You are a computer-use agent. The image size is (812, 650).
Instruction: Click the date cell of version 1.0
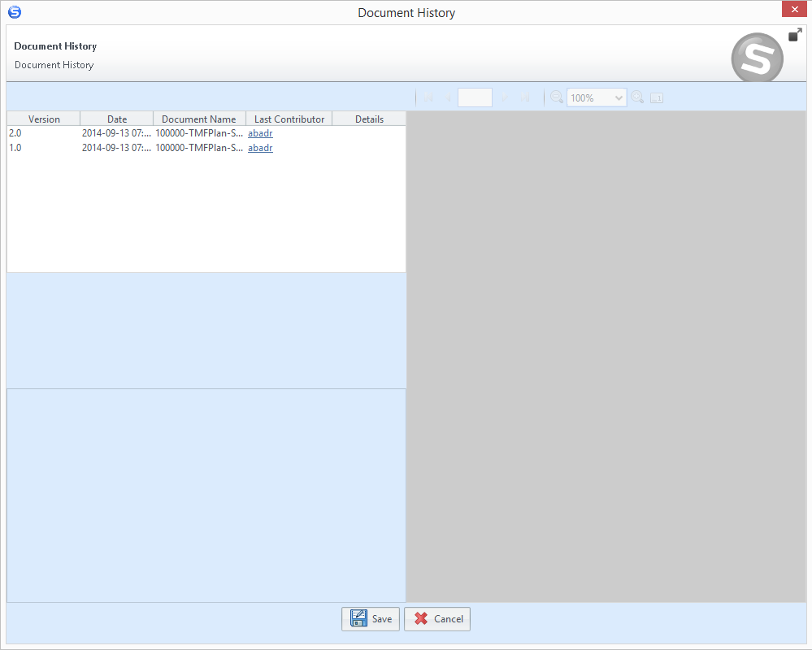[x=116, y=148]
